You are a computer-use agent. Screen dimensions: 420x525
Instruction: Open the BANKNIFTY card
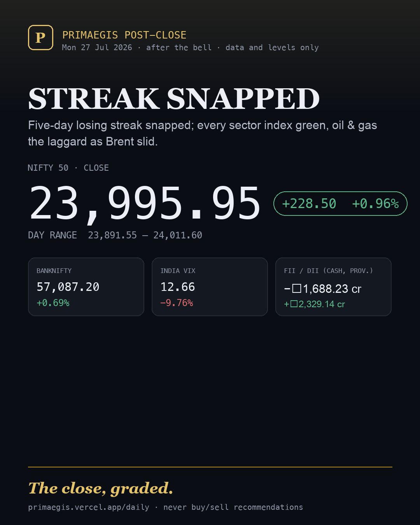86,287
